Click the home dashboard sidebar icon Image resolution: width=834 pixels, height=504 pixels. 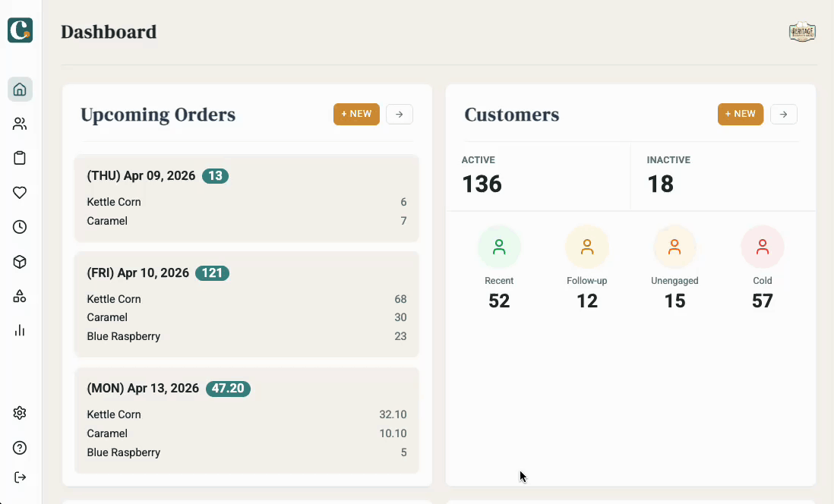point(20,90)
